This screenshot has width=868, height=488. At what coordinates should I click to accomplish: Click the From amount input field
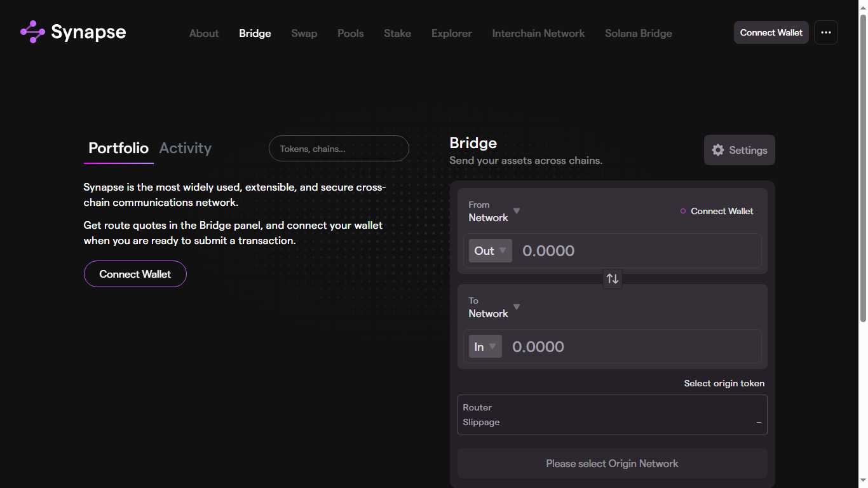[x=635, y=251]
